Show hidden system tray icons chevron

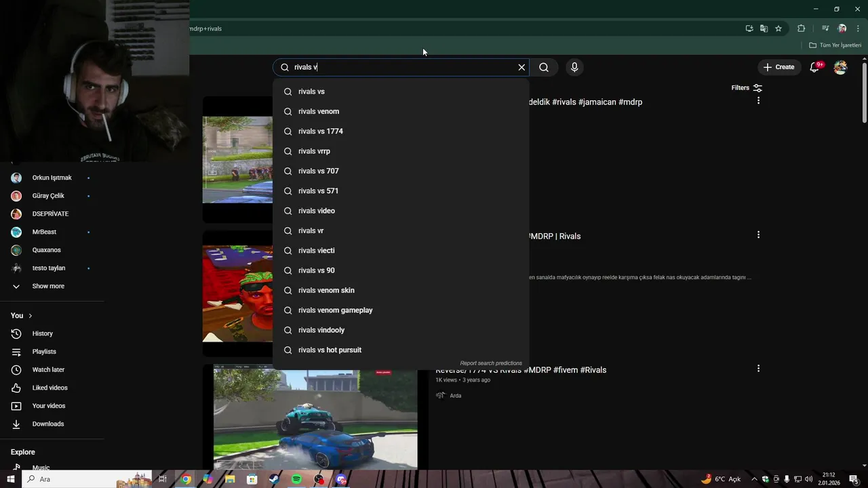pyautogui.click(x=754, y=479)
